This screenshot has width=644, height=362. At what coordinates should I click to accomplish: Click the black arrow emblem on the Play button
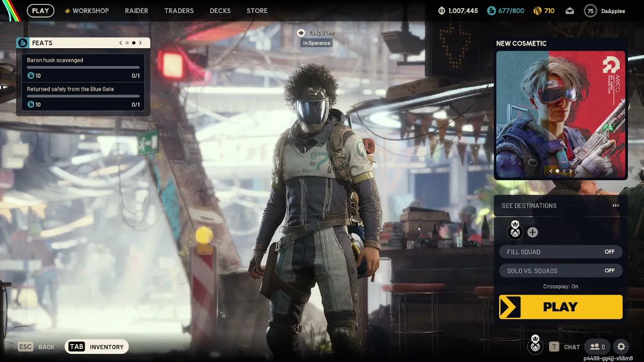click(x=510, y=307)
